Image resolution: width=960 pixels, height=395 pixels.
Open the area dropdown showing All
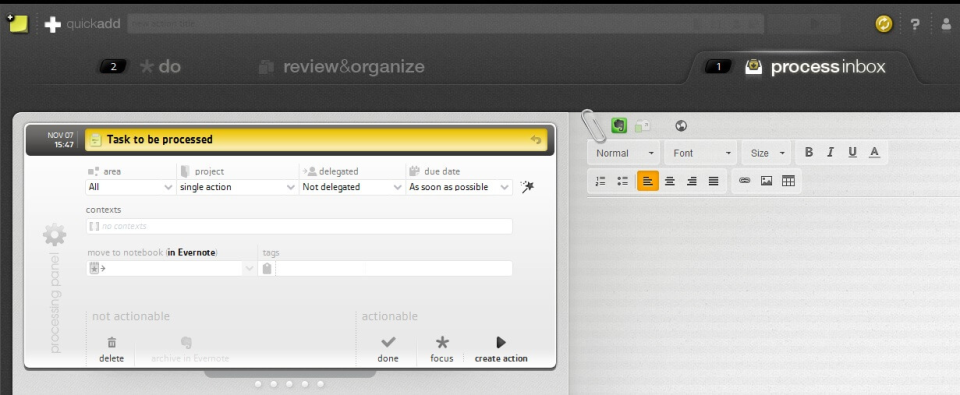click(x=130, y=187)
